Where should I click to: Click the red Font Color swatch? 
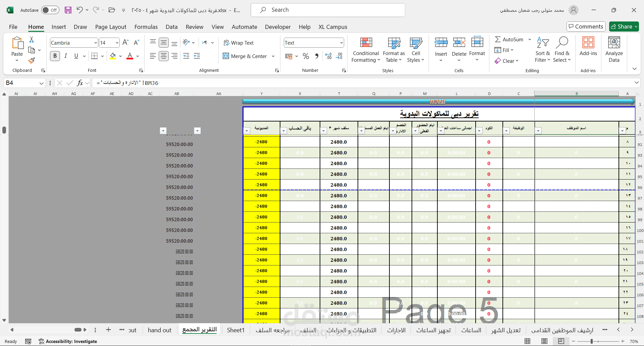130,56
